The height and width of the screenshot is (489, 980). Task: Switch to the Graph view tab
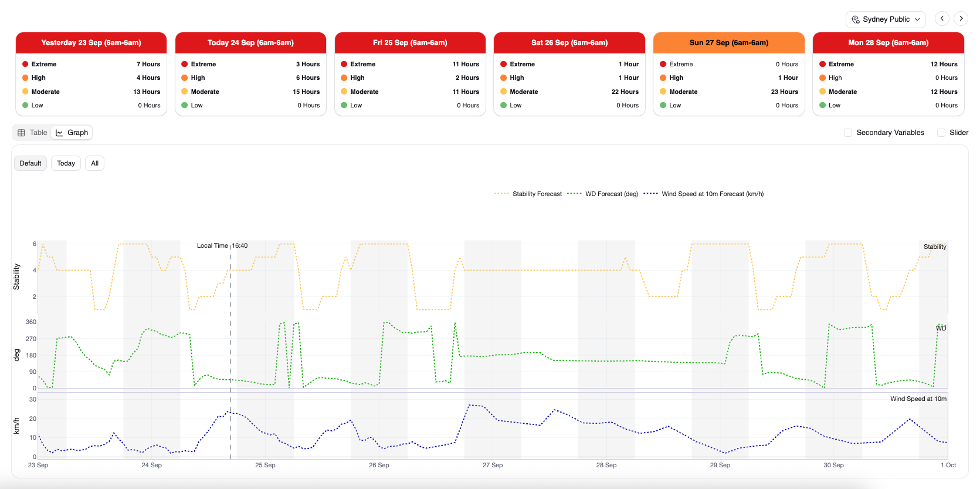(x=72, y=133)
